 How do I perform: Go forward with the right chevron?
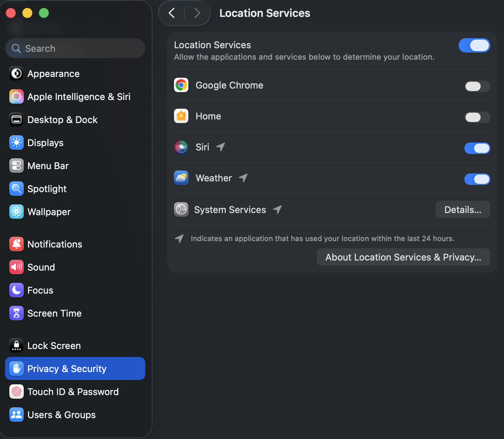197,13
